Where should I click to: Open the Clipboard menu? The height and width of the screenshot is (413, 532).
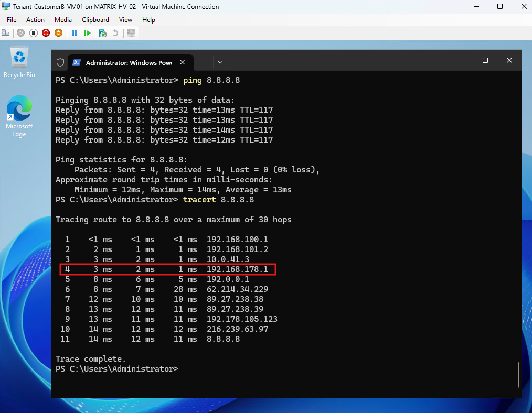click(x=95, y=19)
